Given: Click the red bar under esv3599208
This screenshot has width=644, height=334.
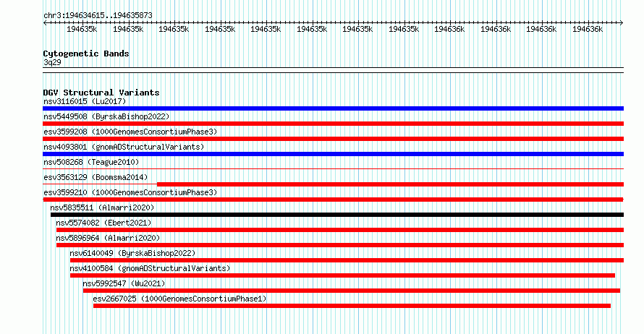Looking at the screenshot, I should click(333, 139).
